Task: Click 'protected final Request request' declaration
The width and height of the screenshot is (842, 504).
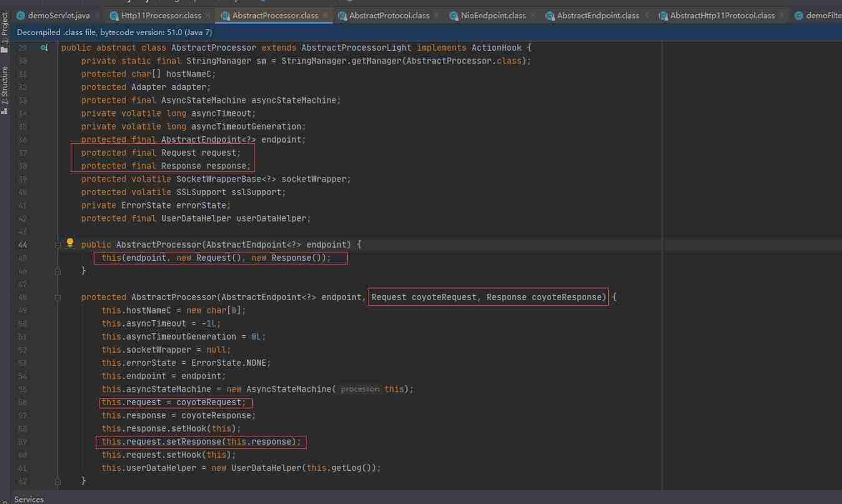Action: (x=161, y=153)
